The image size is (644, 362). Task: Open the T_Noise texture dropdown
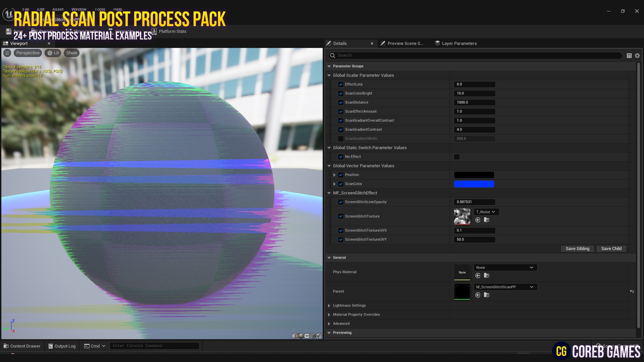[486, 212]
